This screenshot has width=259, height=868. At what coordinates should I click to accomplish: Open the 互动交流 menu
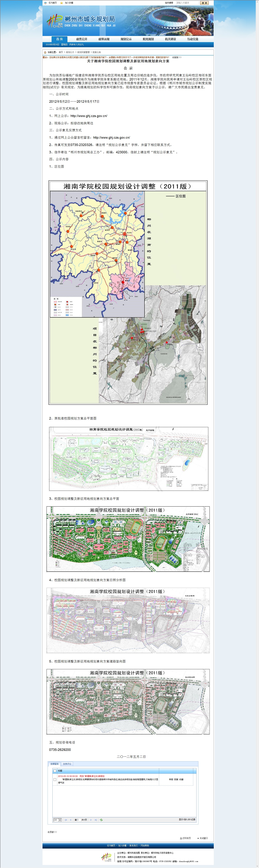coord(193,39)
